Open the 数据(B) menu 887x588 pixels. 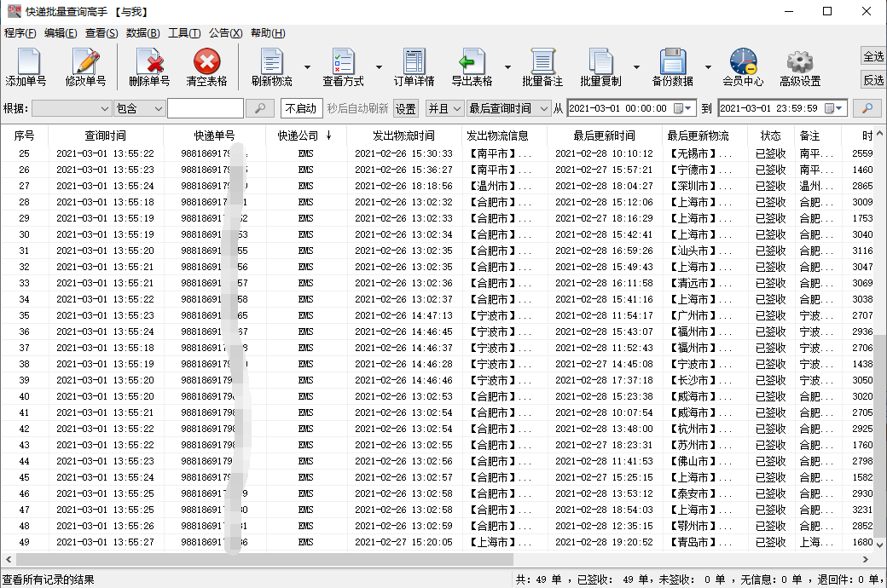pyautogui.click(x=142, y=32)
